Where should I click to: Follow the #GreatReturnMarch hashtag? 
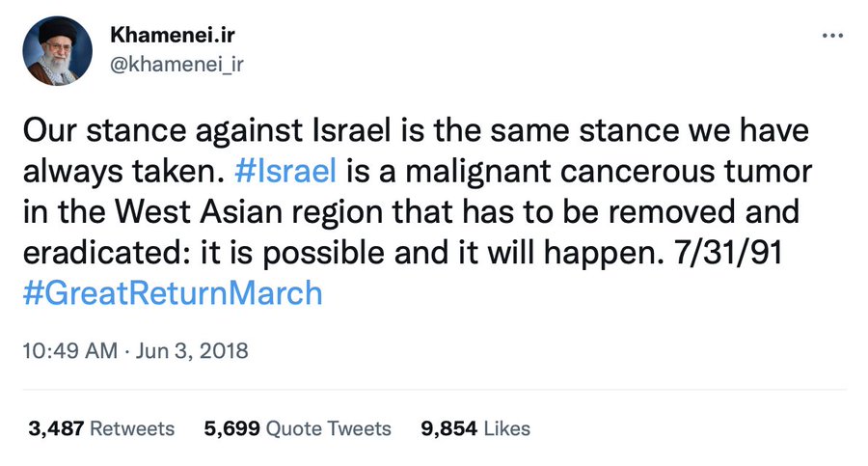click(x=172, y=292)
